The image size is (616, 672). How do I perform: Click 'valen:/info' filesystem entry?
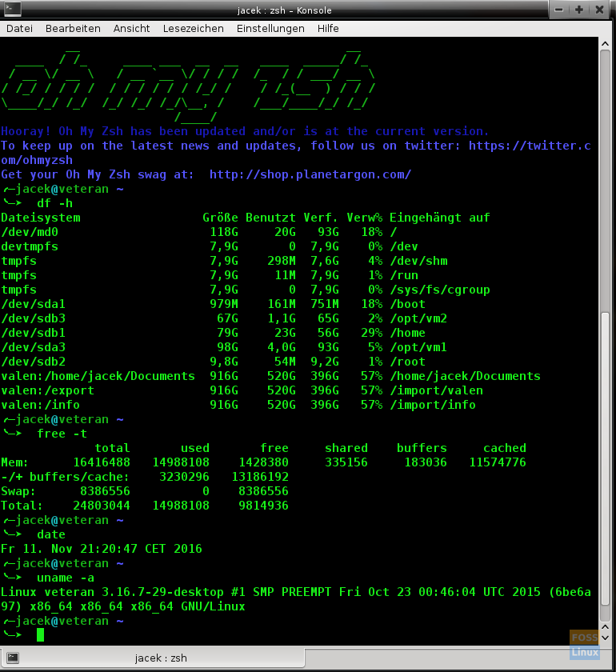[x=40, y=405]
